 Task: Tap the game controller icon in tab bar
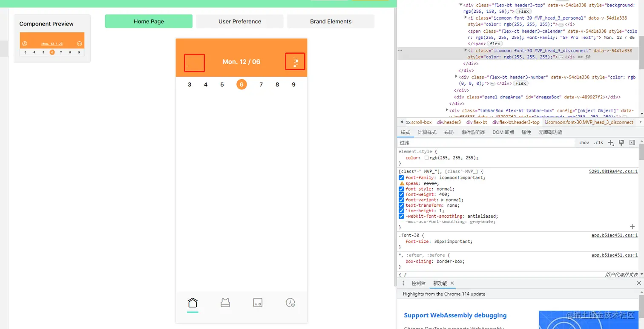tap(258, 303)
